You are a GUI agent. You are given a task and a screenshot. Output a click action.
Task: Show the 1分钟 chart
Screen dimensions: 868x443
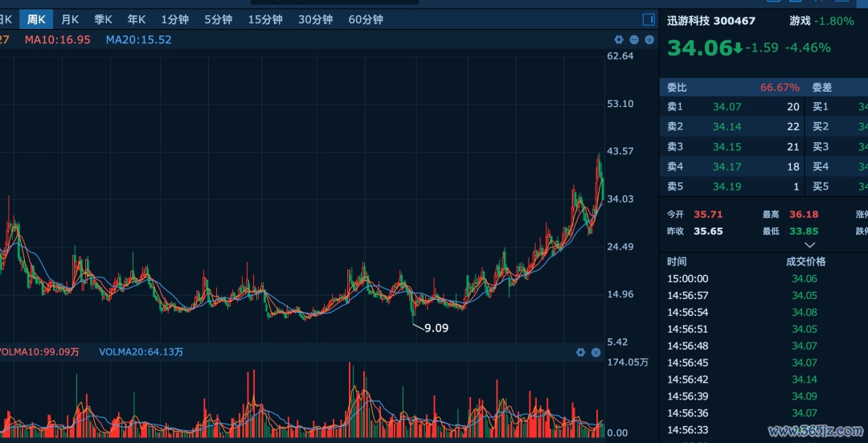coord(175,19)
